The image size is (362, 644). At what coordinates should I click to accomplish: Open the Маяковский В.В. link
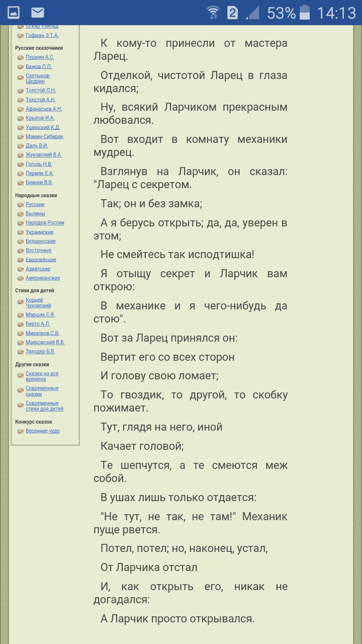click(x=45, y=342)
